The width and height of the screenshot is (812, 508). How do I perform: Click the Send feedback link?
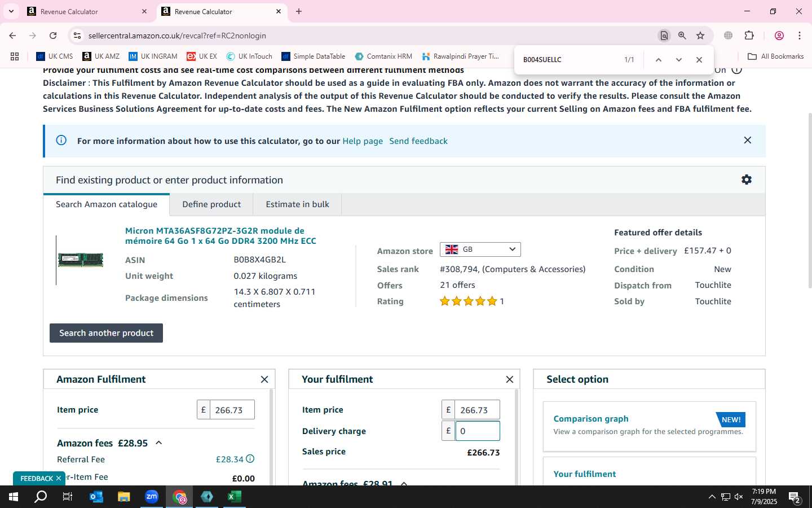418,141
